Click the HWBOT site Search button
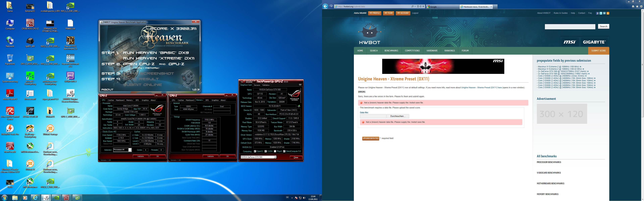This screenshot has width=644, height=201. 604,26
